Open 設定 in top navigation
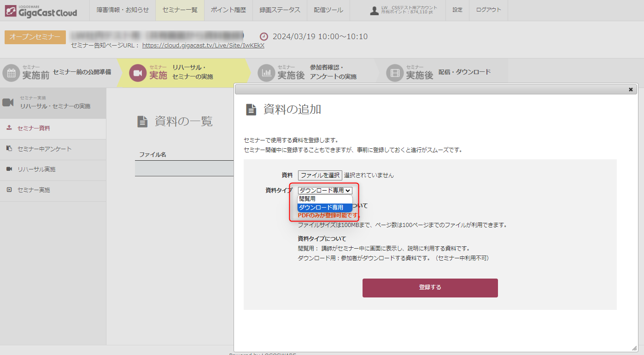Viewport: 644px width, 355px height. (457, 10)
